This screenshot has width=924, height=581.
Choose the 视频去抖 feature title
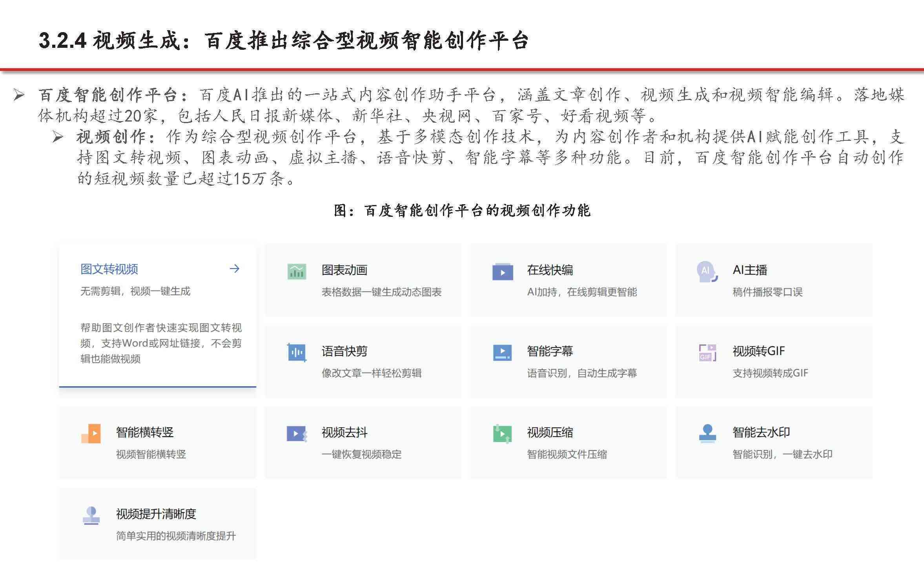tap(344, 432)
